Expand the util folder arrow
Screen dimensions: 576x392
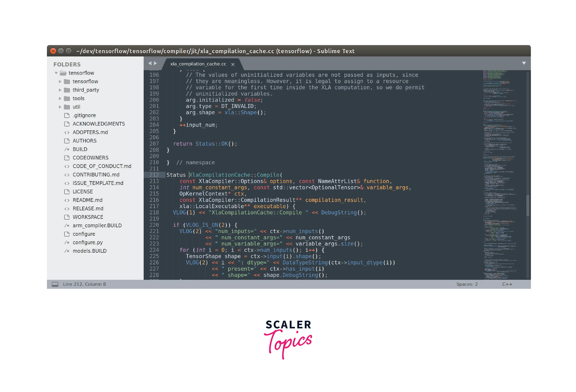click(60, 107)
